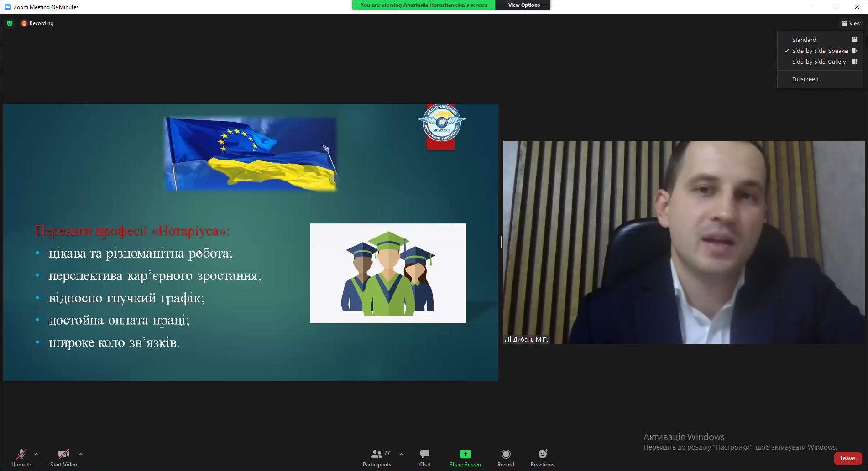Click the divider handle between slide and video
Viewport: 868px width, 471px height.
point(501,242)
